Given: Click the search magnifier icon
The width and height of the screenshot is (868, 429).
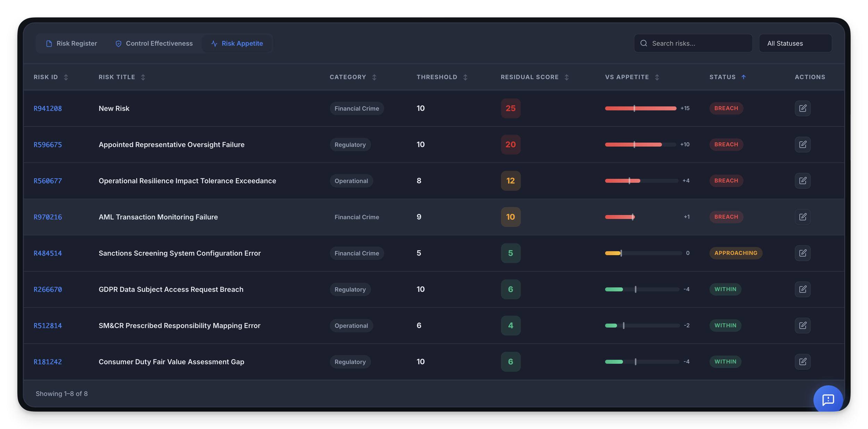Looking at the screenshot, I should (643, 43).
